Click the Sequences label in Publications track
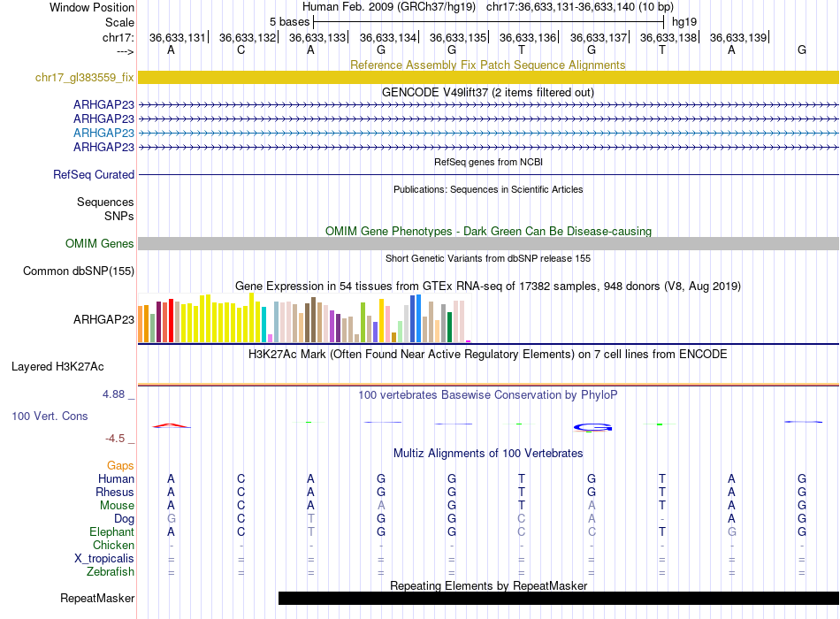 105,202
